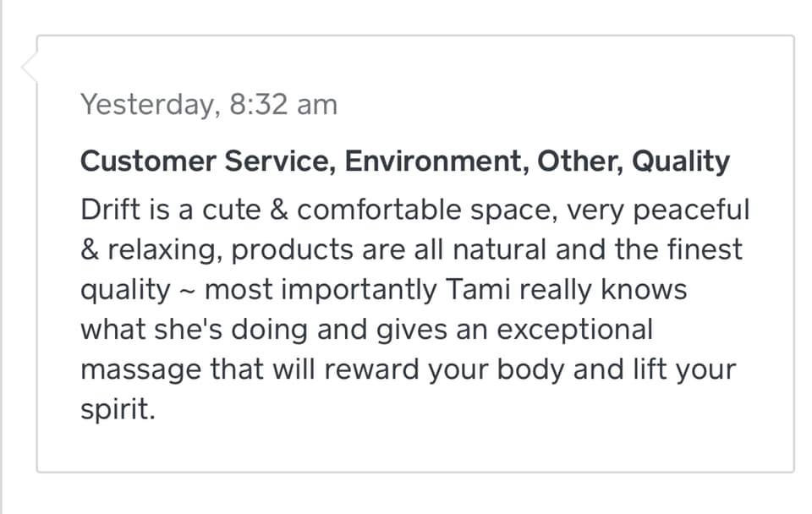Click the "Yesterday, 8:32 am" timestamp
This screenshot has width=812, height=514.
(x=208, y=105)
